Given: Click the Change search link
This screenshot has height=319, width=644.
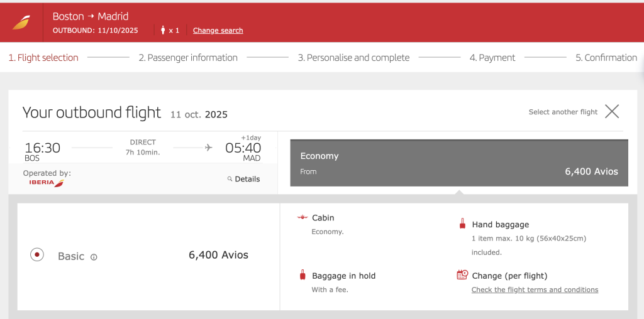Looking at the screenshot, I should click(218, 30).
